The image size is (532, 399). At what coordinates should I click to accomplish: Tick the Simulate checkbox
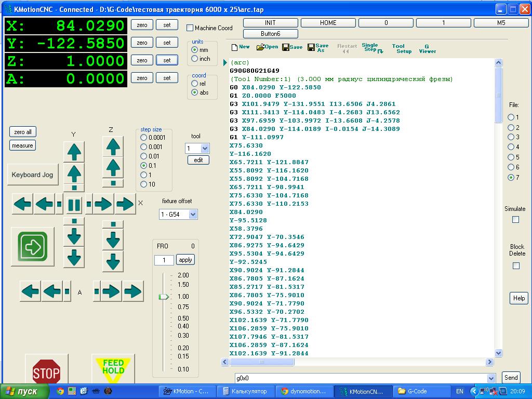pyautogui.click(x=515, y=219)
